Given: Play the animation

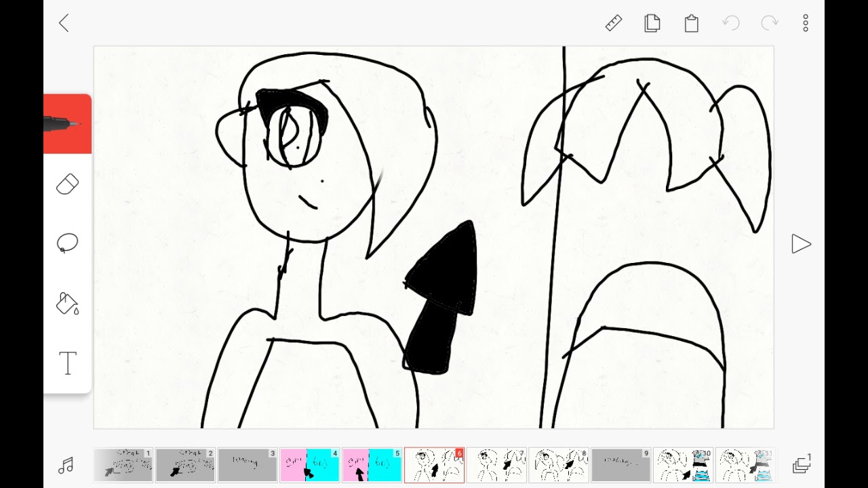Looking at the screenshot, I should [x=801, y=244].
